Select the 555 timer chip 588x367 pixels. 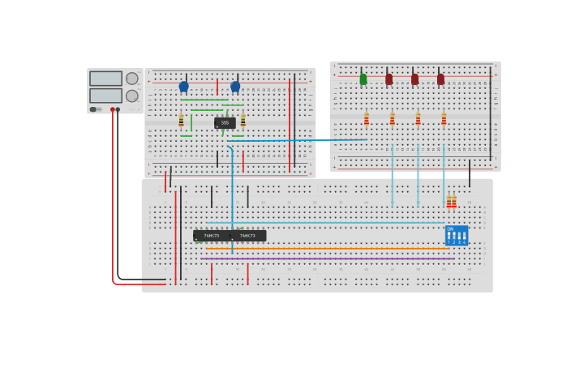225,123
